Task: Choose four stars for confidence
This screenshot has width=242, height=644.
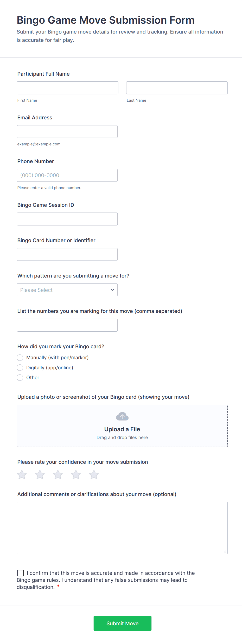Action: 75,474
